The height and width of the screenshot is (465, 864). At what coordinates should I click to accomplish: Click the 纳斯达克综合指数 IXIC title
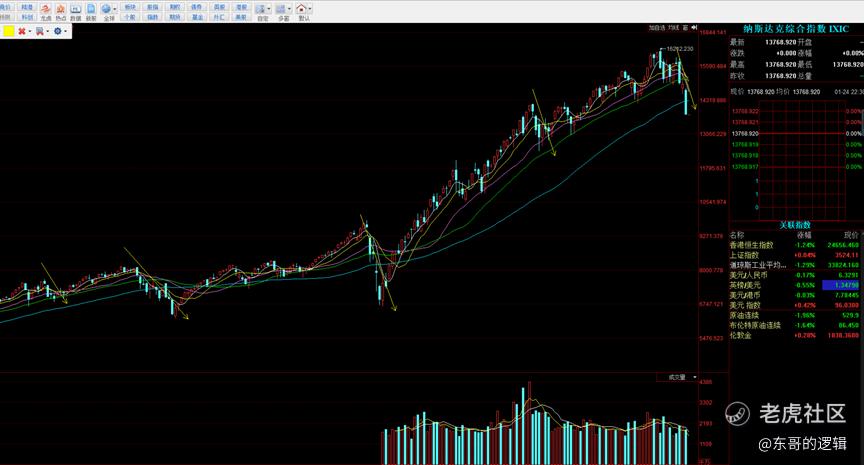pos(796,29)
